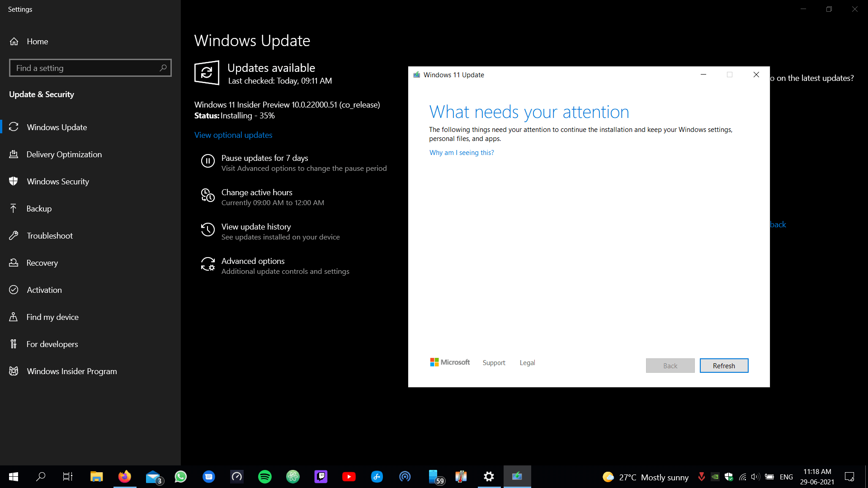Click the Windows Insider Program cat icon
This screenshot has height=488, width=868.
14,371
